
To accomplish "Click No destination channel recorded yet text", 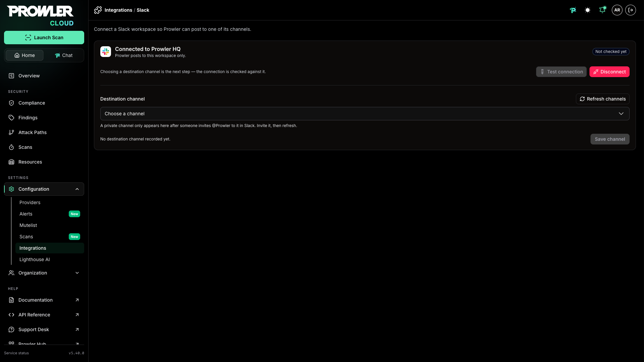I will coord(135,139).
